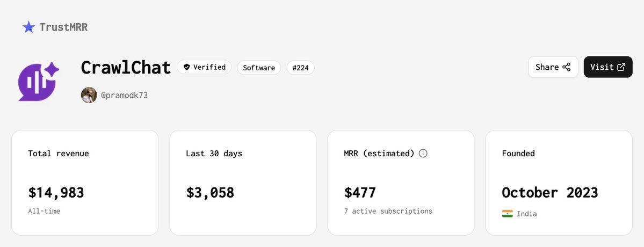Open the pramodk73 profile avatar
The image size is (644, 247).
tap(89, 95)
